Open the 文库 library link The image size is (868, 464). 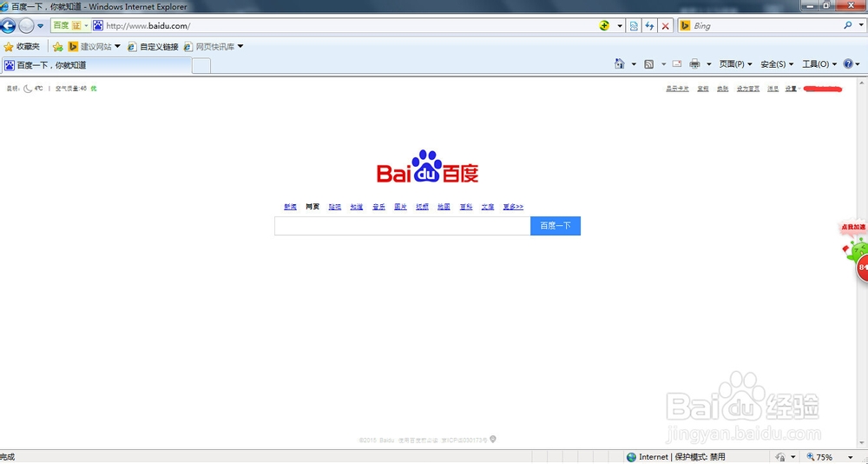488,207
